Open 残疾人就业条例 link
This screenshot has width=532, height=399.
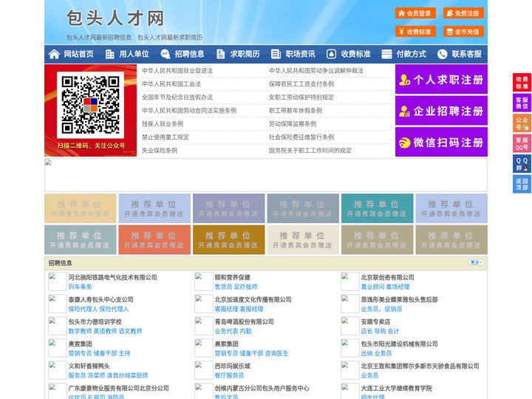click(163, 124)
